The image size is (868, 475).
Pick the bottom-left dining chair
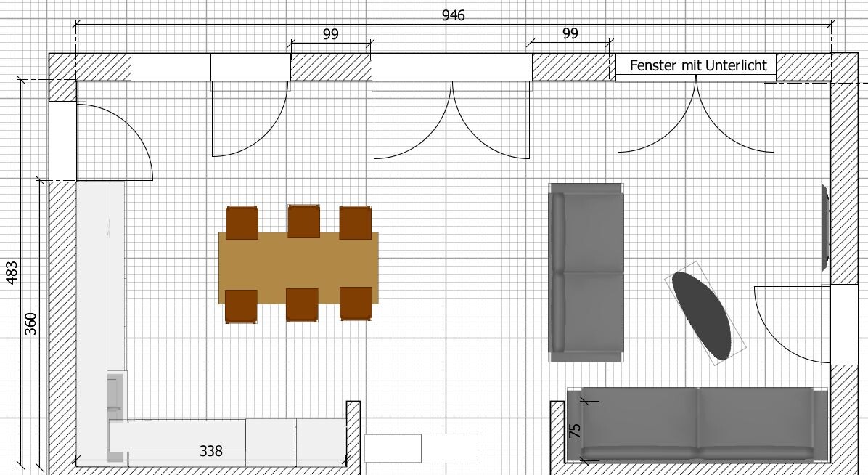click(242, 306)
